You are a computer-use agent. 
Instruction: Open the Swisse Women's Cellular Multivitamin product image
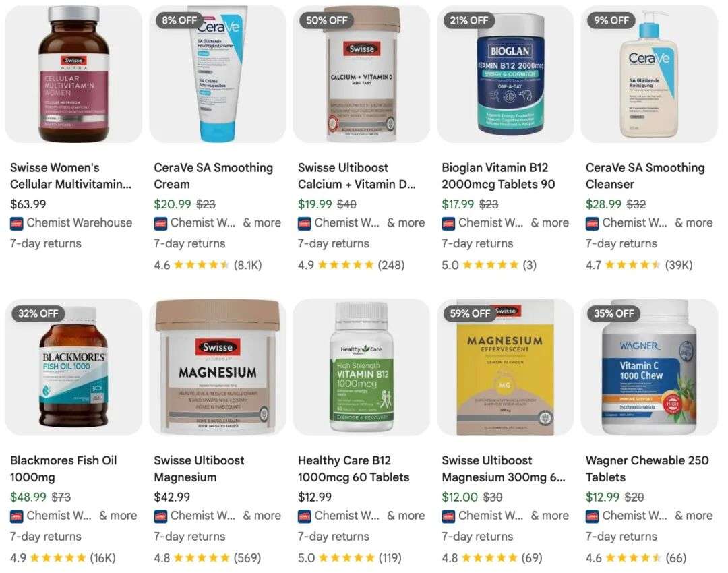click(x=74, y=74)
